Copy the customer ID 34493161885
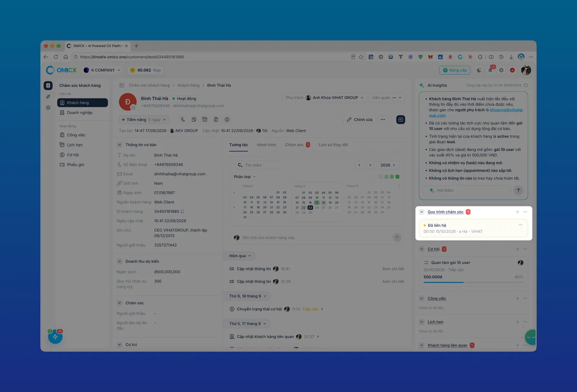The image size is (577, 392). (x=182, y=212)
